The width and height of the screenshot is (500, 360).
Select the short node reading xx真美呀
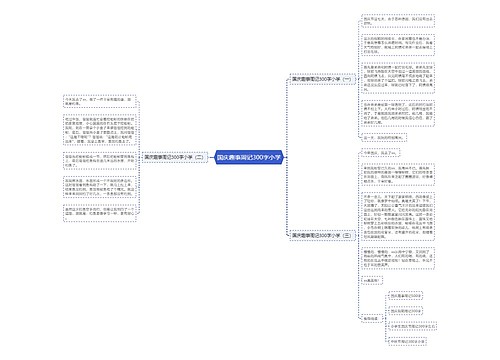[x=372, y=280]
